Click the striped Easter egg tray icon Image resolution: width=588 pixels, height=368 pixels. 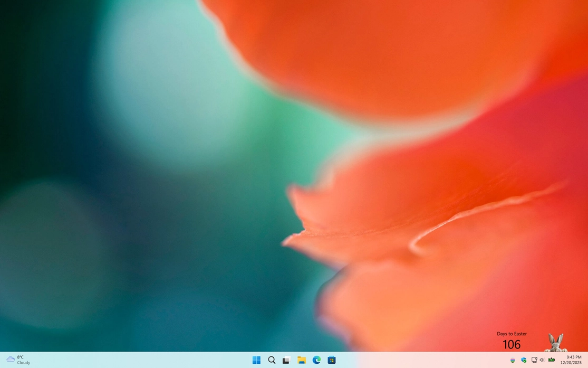[513, 360]
